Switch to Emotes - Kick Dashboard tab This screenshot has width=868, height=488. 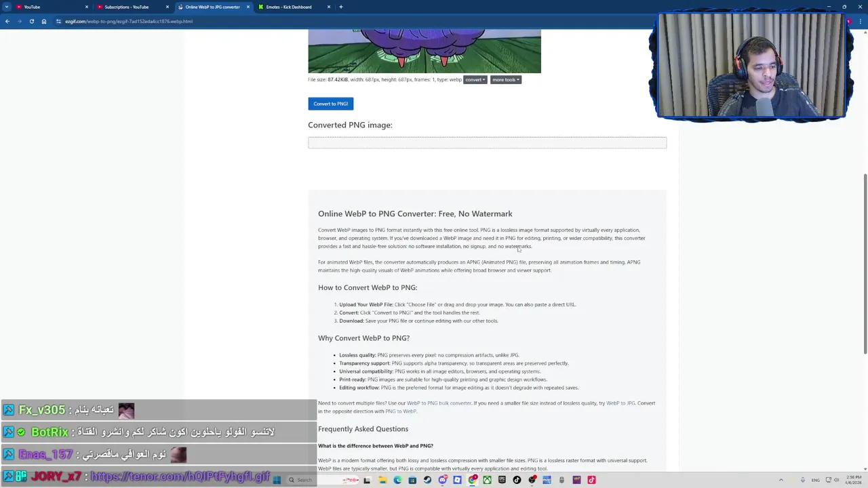coord(292,7)
